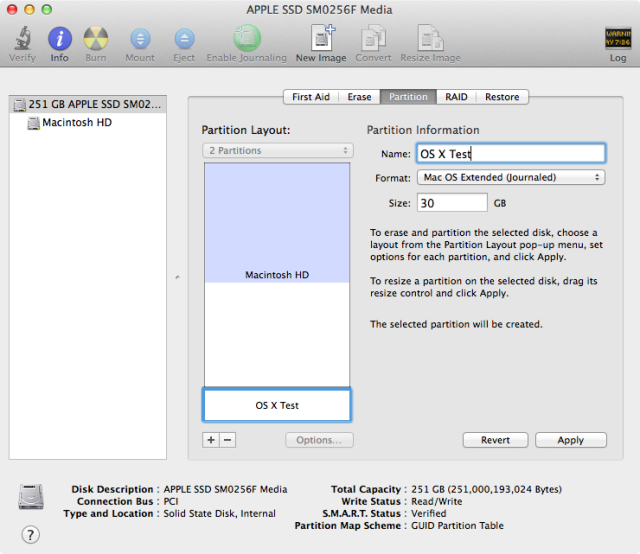The width and height of the screenshot is (640, 554).
Task: Click the partition Name text field
Action: [x=511, y=154]
